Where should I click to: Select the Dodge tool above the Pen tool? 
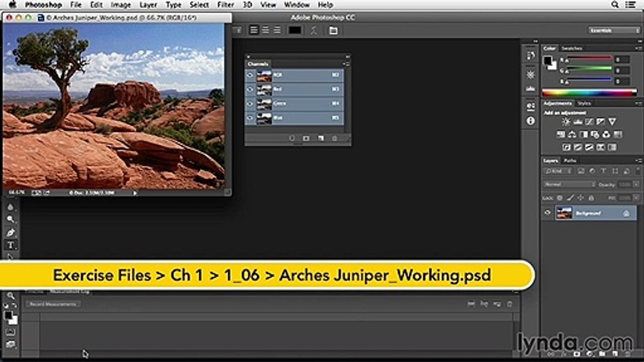[11, 219]
